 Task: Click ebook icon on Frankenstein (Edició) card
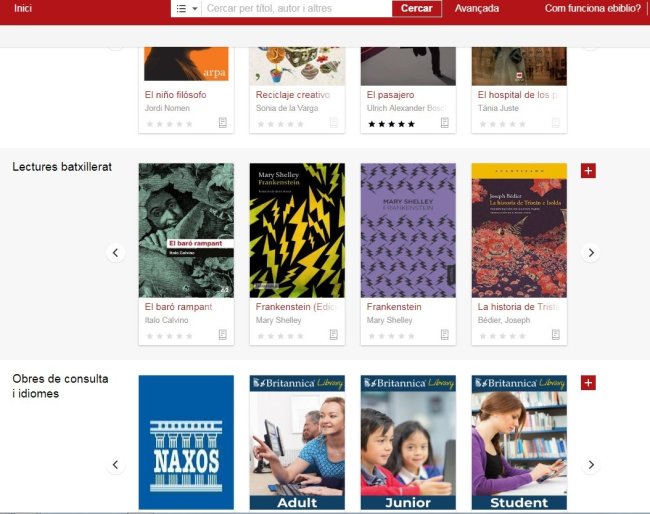tap(334, 335)
